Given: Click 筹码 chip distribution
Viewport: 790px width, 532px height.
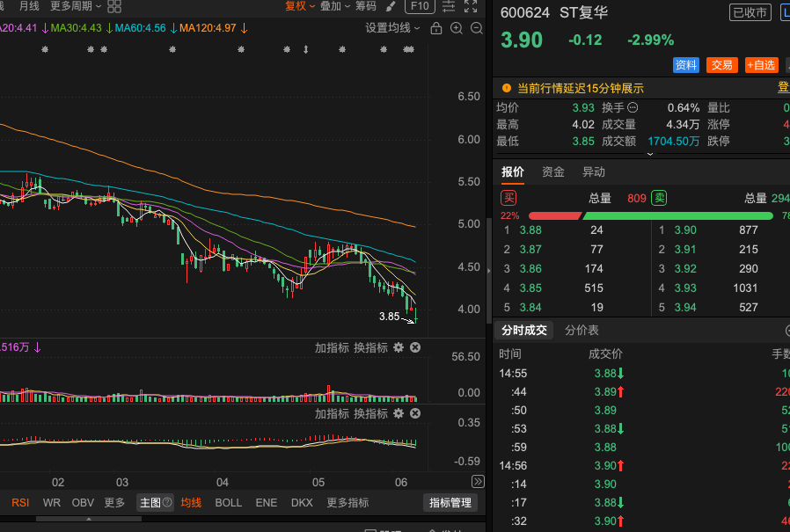Looking at the screenshot, I should [366, 6].
